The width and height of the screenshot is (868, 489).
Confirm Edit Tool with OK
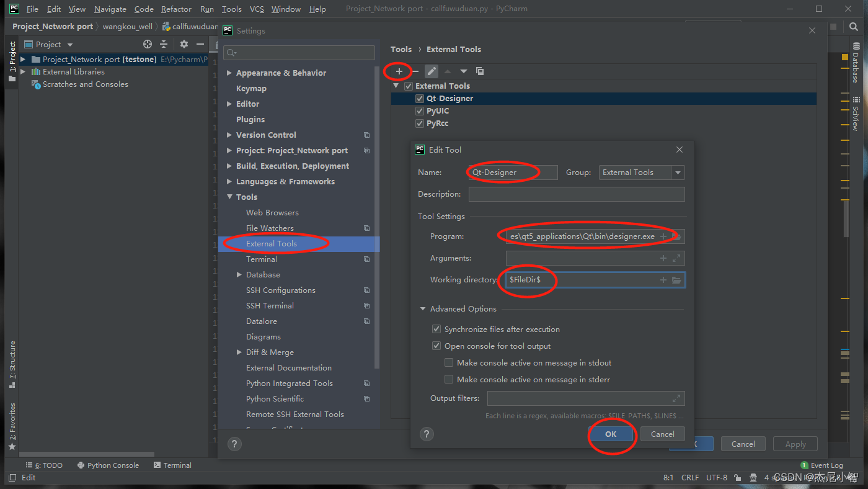point(611,434)
